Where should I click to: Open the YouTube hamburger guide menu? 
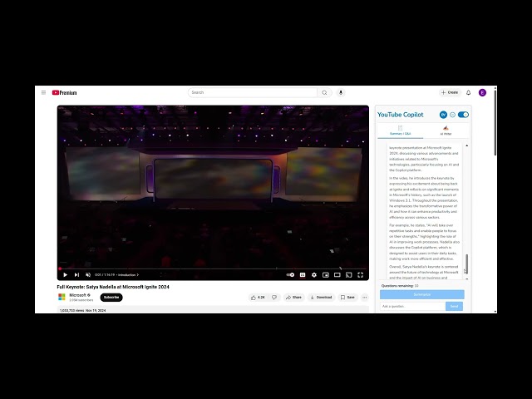pos(43,92)
